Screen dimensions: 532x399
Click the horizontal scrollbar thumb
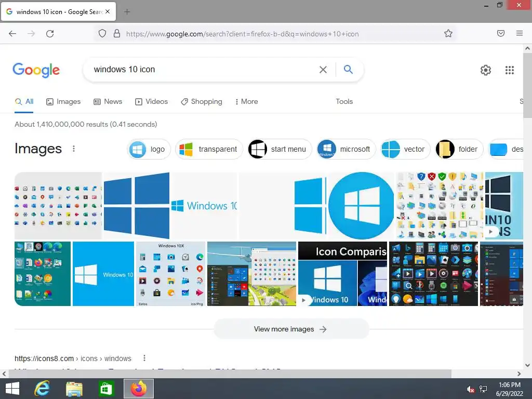point(230,374)
